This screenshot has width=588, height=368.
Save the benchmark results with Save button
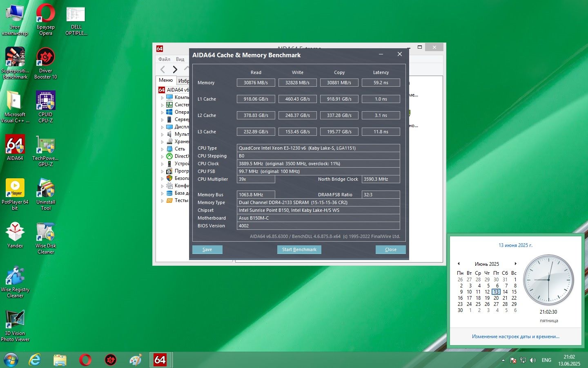207,249
